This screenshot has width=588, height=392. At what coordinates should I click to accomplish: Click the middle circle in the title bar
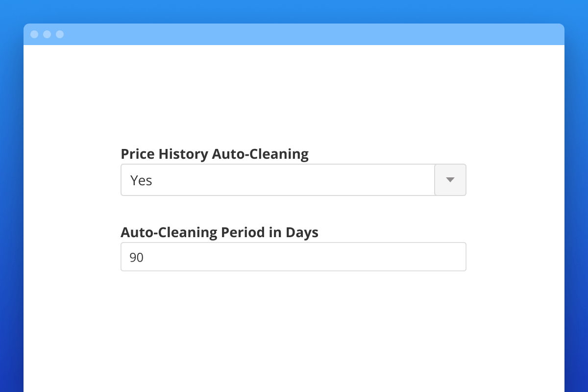click(47, 34)
